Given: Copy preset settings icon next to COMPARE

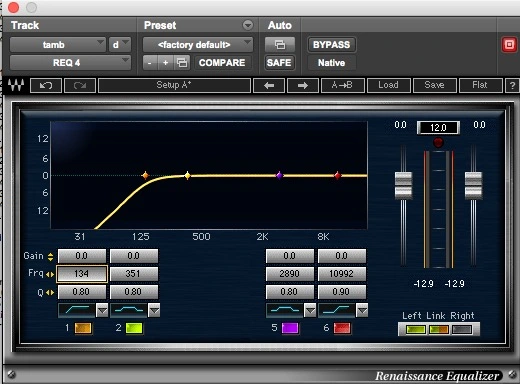Looking at the screenshot, I should [x=182, y=63].
